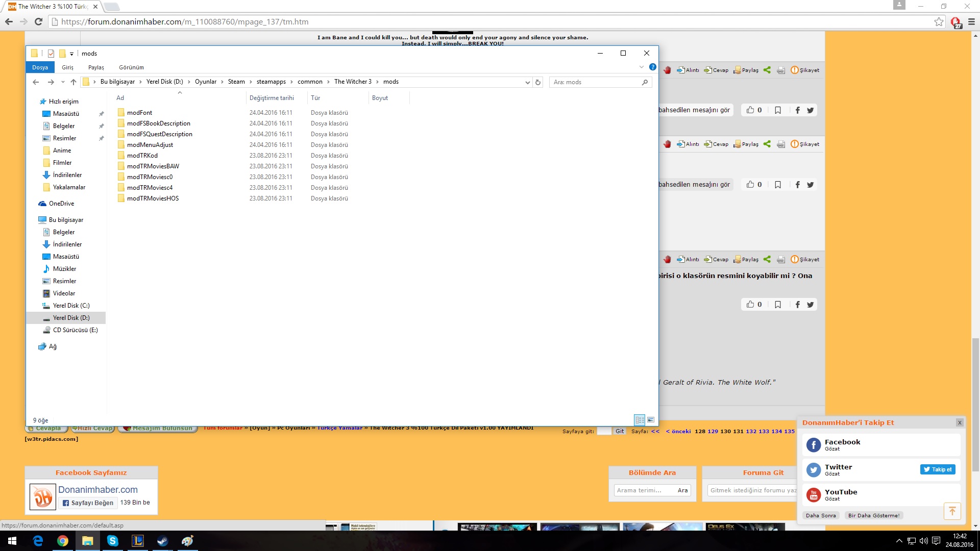Image resolution: width=980 pixels, height=551 pixels.
Task: Go to forum page 132
Action: (751, 431)
